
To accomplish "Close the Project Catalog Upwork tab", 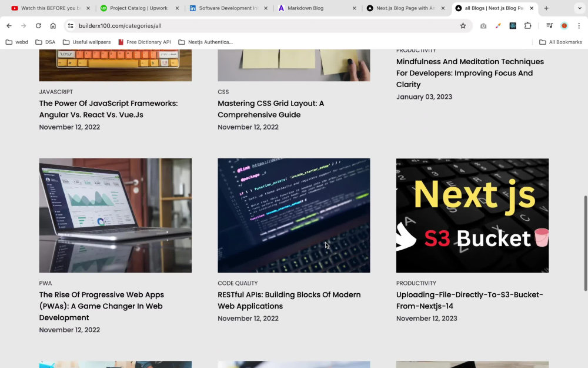I will [177, 8].
